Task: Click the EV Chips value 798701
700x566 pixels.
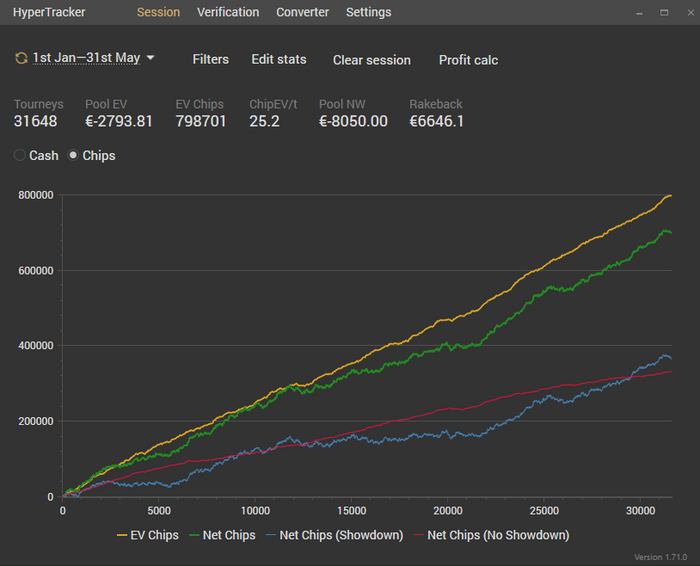Action: [201, 121]
